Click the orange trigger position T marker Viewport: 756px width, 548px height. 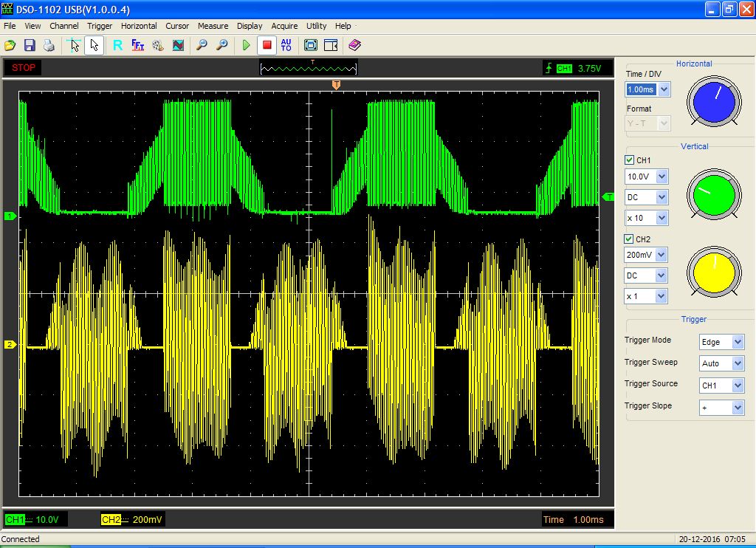337,85
